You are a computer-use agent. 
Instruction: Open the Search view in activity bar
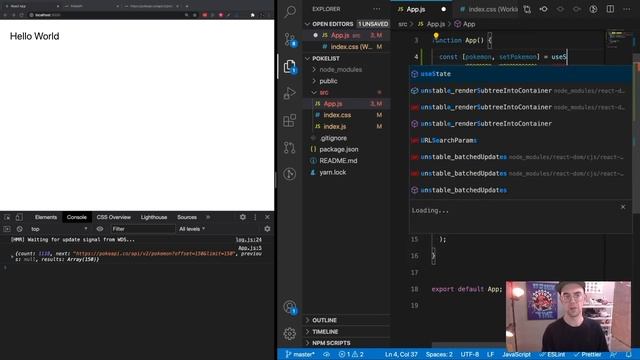coord(290,11)
